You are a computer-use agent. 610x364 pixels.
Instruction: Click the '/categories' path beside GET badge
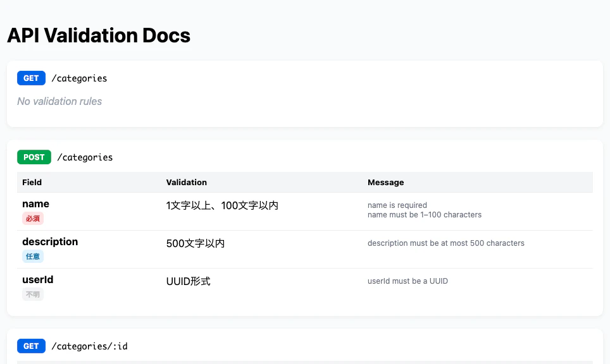[x=79, y=78]
